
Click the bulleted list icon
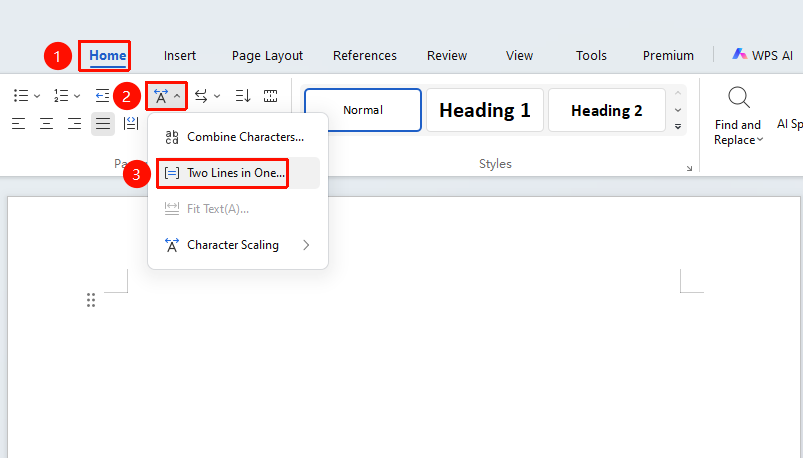(x=21, y=96)
